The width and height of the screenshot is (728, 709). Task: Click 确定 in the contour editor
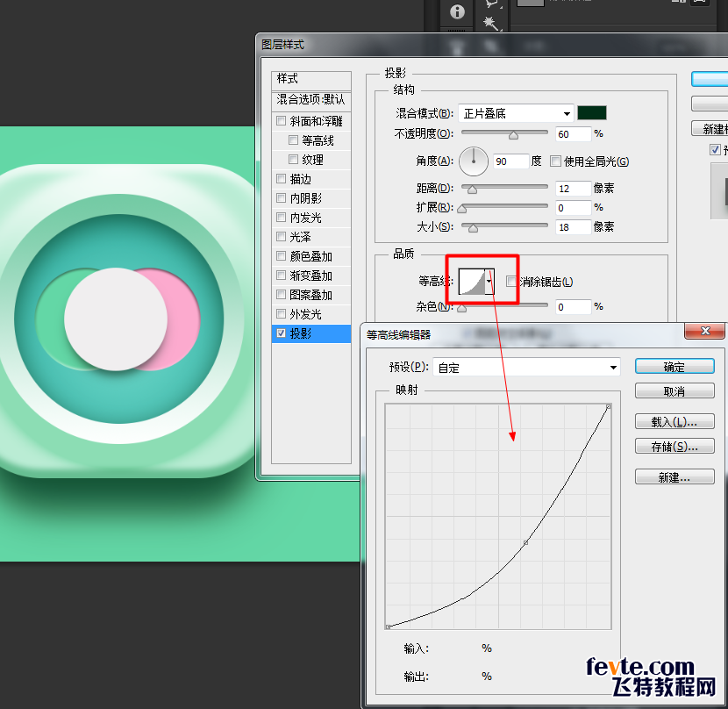coord(674,366)
